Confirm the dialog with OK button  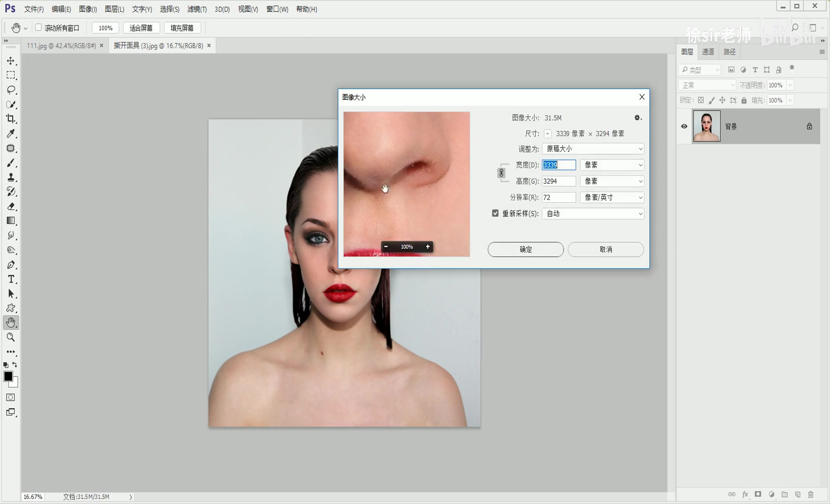(x=525, y=249)
